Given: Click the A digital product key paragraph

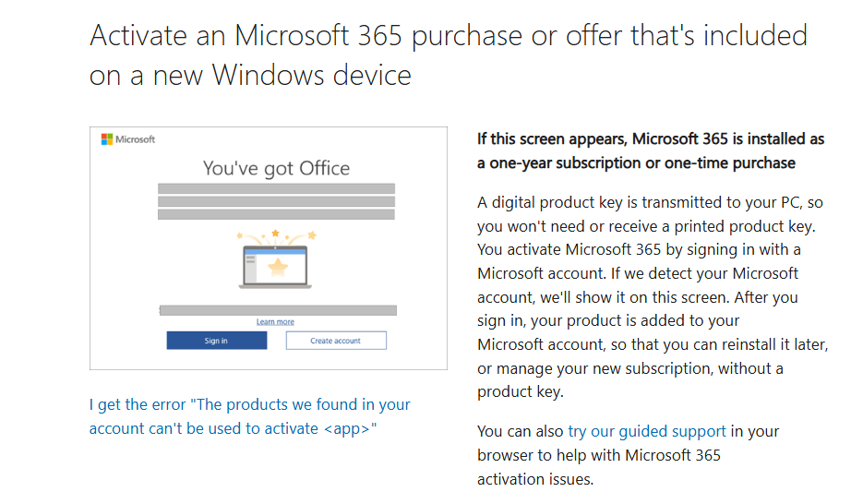Looking at the screenshot, I should (653, 297).
